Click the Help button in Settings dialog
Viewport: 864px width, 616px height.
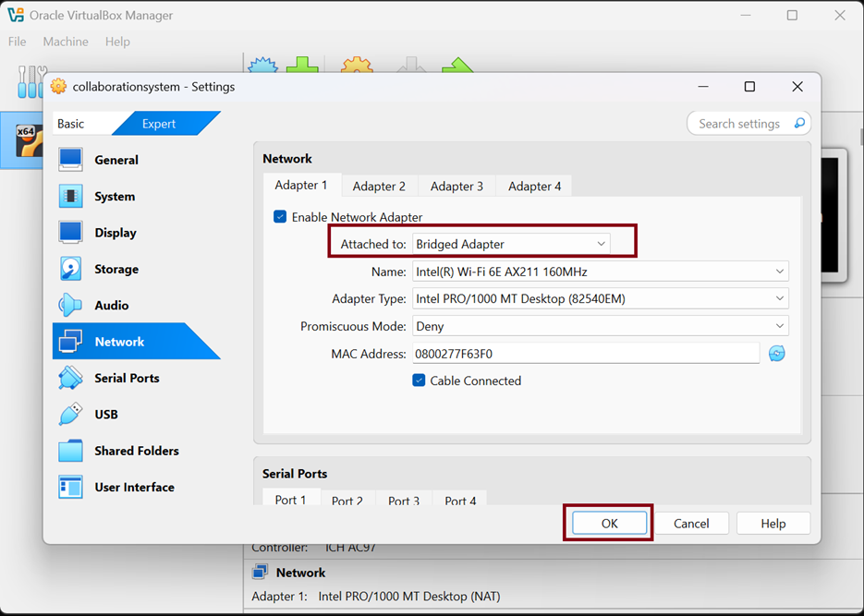coord(773,523)
